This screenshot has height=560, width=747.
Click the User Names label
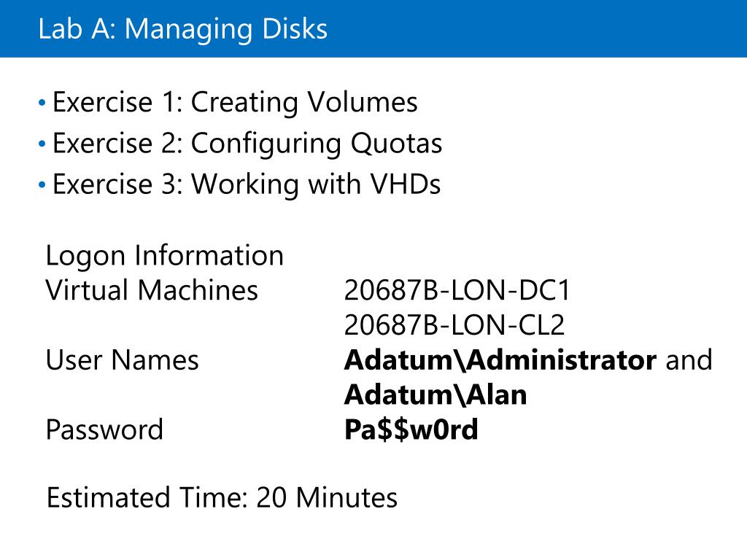click(x=122, y=360)
